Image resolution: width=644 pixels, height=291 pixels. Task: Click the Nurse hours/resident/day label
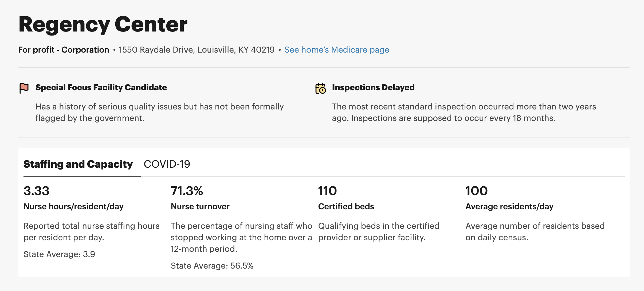pos(73,206)
